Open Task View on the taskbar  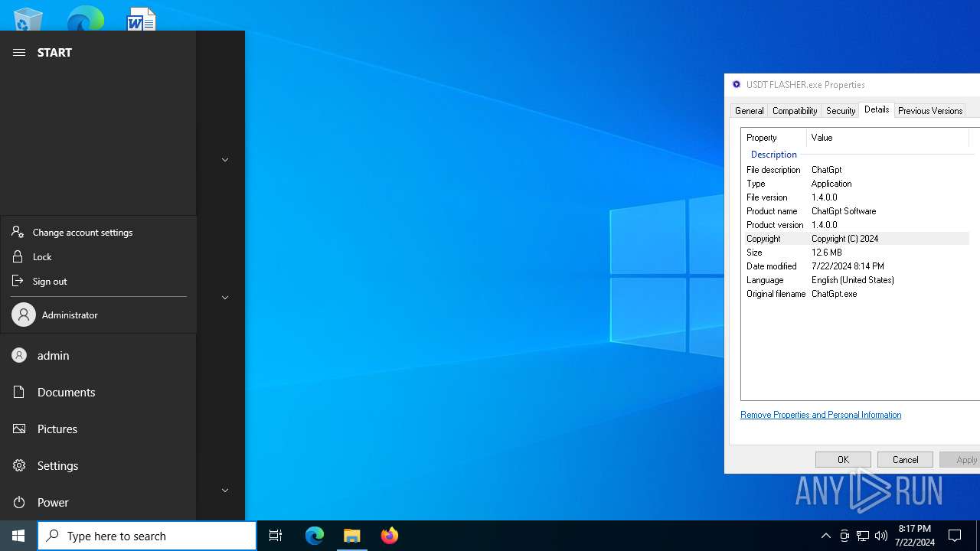pos(276,536)
